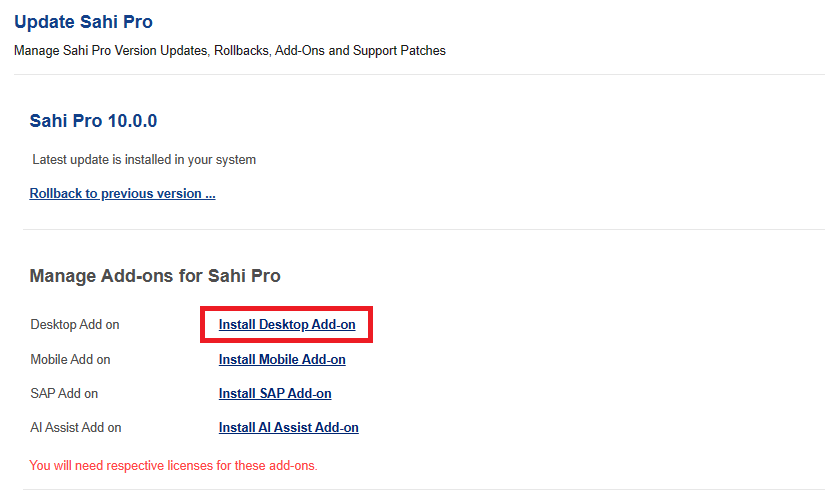Click the Mobile Add on row label

coord(70,359)
